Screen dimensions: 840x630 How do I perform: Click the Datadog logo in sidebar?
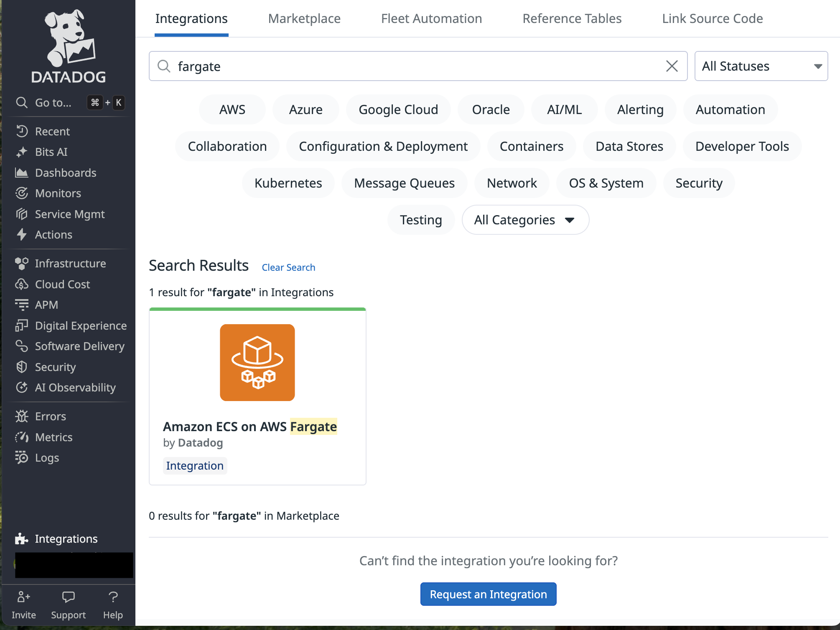[69, 46]
